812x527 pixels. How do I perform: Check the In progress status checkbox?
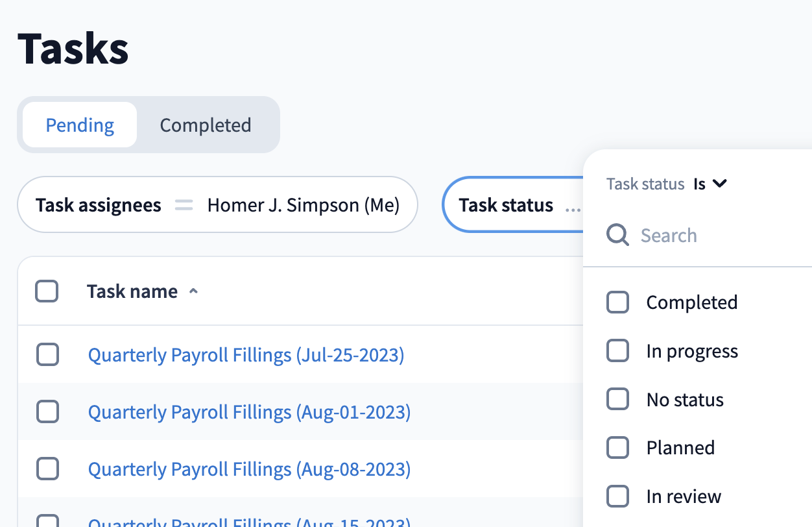pyautogui.click(x=617, y=351)
